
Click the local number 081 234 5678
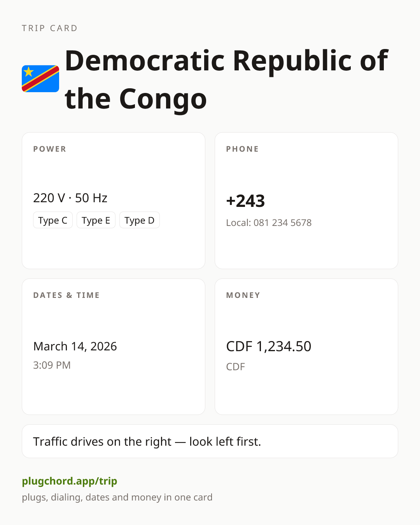(282, 223)
